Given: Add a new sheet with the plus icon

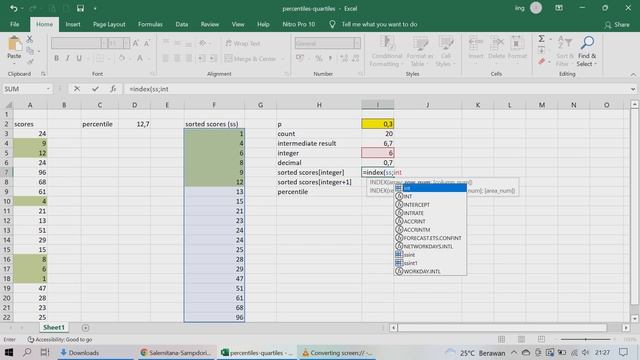Looking at the screenshot, I should point(85,327).
